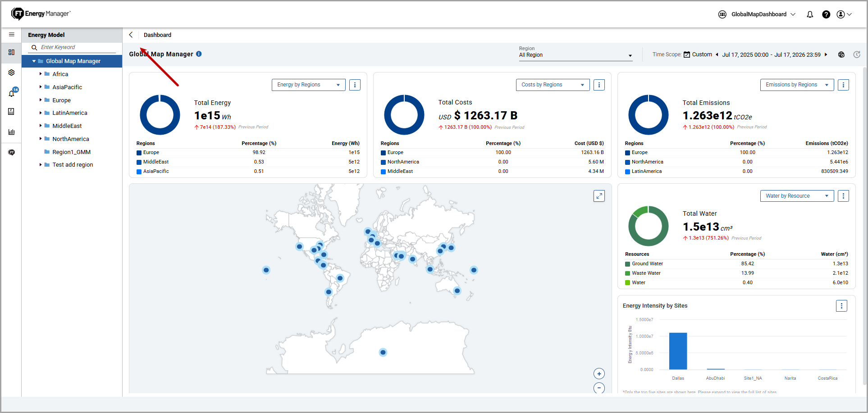Click the back arrow beside Dashboard
868x413 pixels.
click(x=131, y=35)
